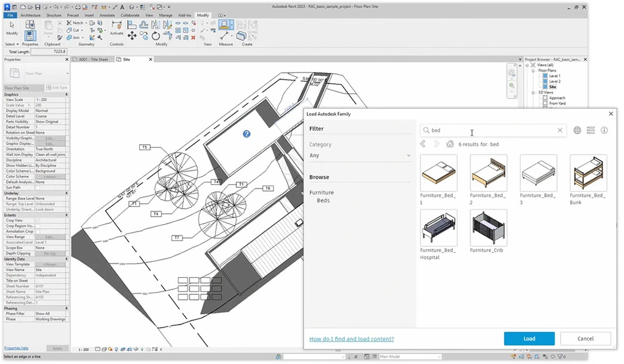This screenshot has width=624, height=364.
Task: Click the Load button
Action: [529, 338]
